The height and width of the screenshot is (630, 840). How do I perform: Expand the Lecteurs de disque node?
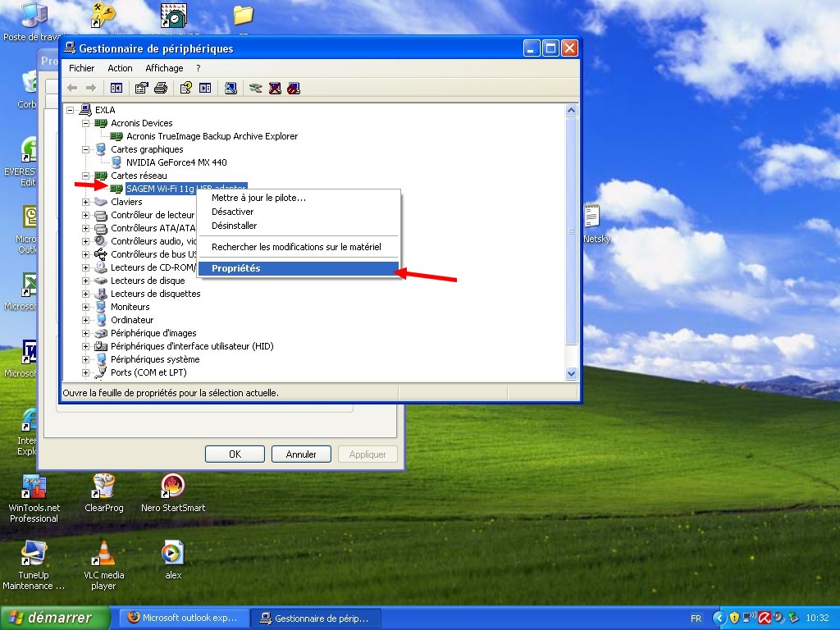coord(85,281)
